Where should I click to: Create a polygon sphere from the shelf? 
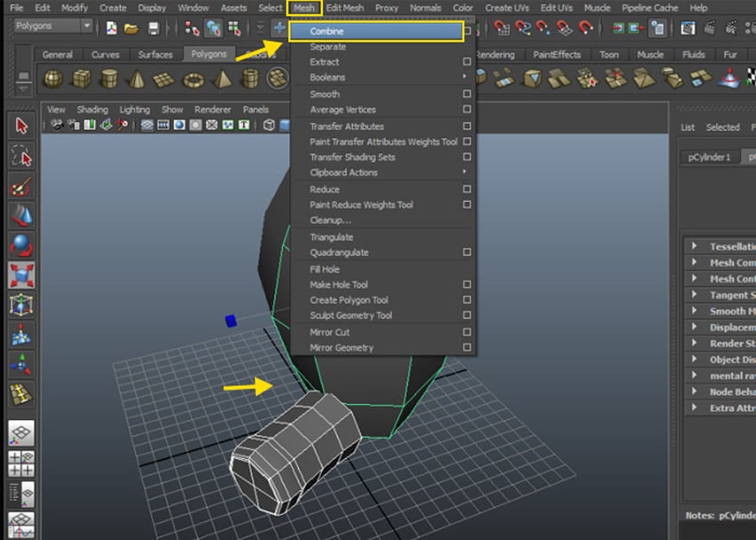point(51,79)
